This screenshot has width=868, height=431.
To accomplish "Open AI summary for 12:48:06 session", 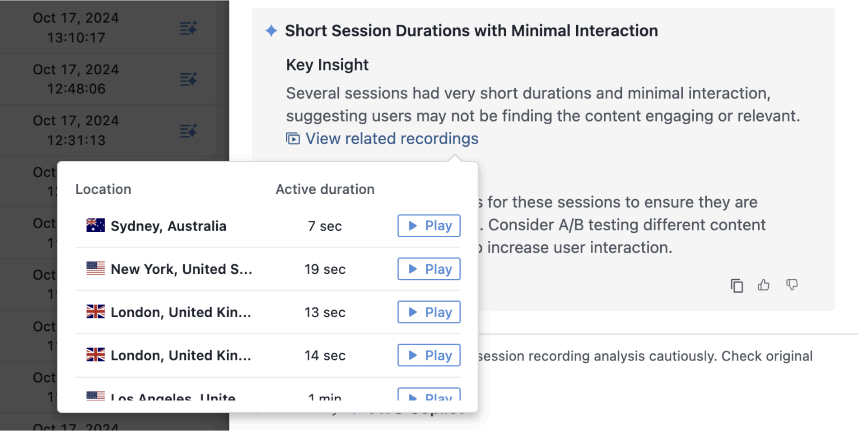I will click(x=188, y=79).
